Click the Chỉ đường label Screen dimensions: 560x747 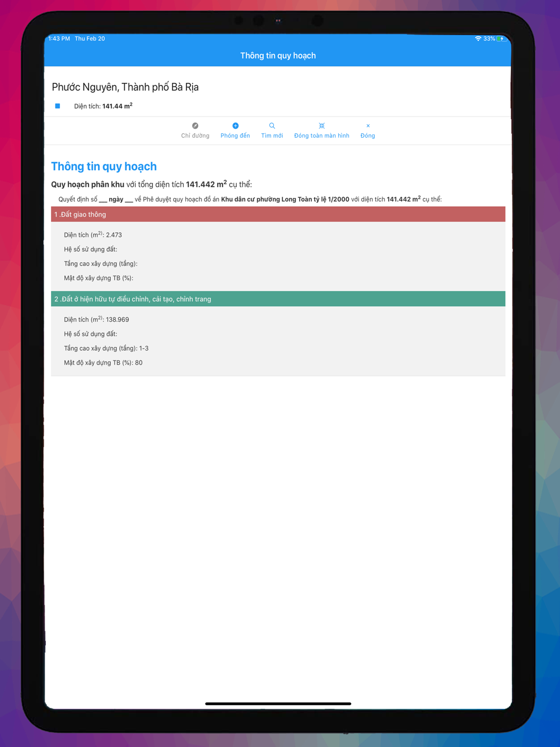[195, 136]
